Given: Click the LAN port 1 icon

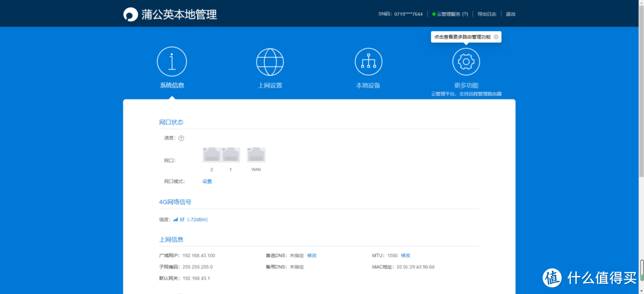Looking at the screenshot, I should 231,155.
